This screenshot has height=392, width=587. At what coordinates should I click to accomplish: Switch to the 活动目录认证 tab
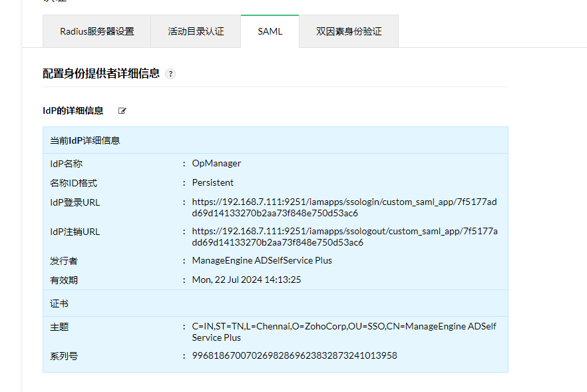tap(196, 31)
